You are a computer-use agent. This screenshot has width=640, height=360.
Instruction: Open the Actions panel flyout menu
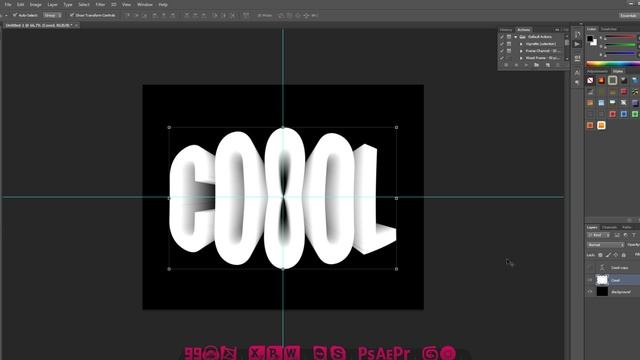(566, 30)
